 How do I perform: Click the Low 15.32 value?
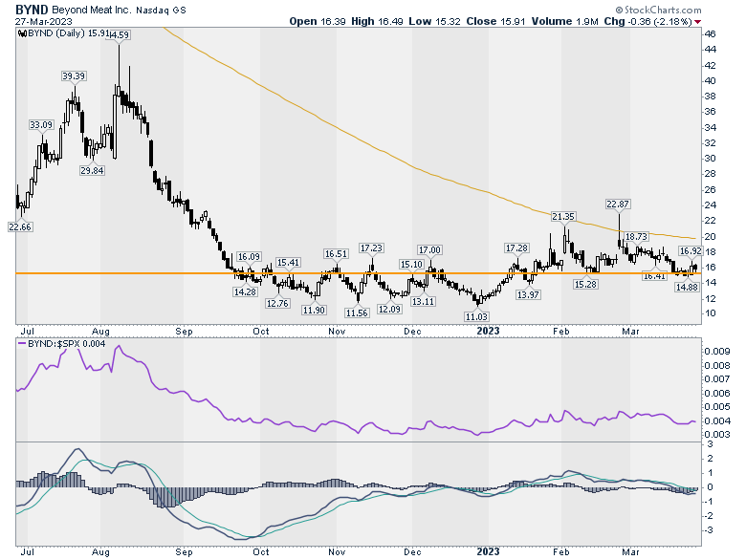coord(434,21)
